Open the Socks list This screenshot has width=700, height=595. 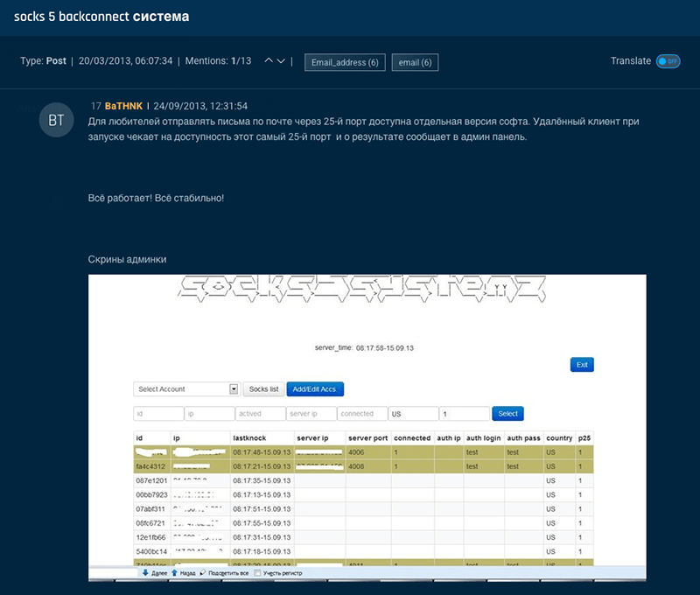(x=263, y=388)
